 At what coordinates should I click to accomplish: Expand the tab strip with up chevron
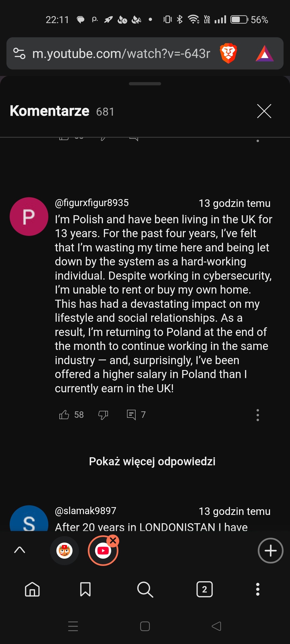20,550
